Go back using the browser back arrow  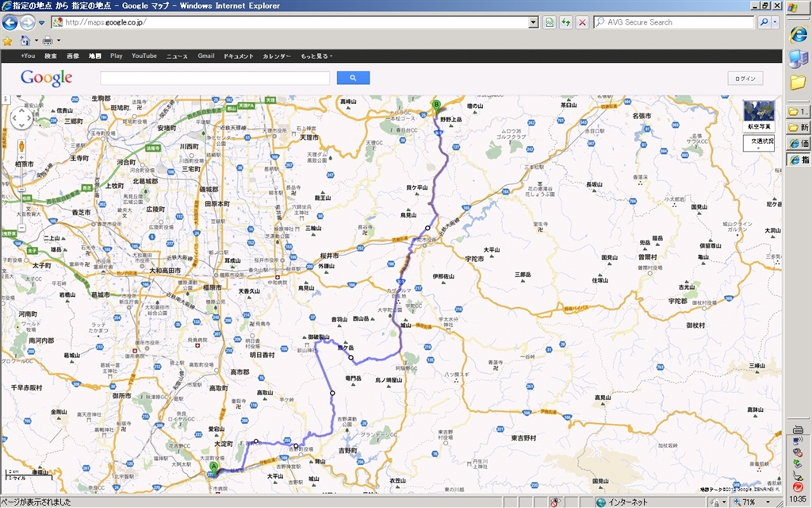click(10, 22)
